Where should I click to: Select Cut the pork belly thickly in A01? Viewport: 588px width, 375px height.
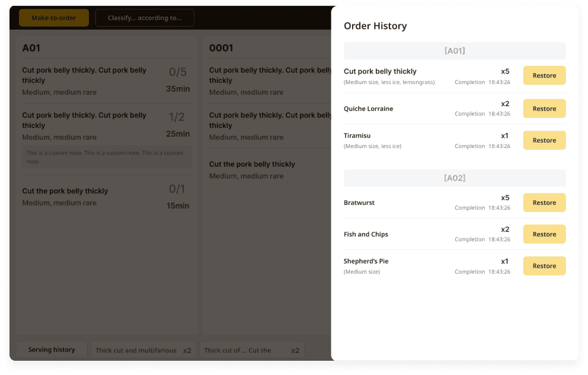[x=65, y=191]
